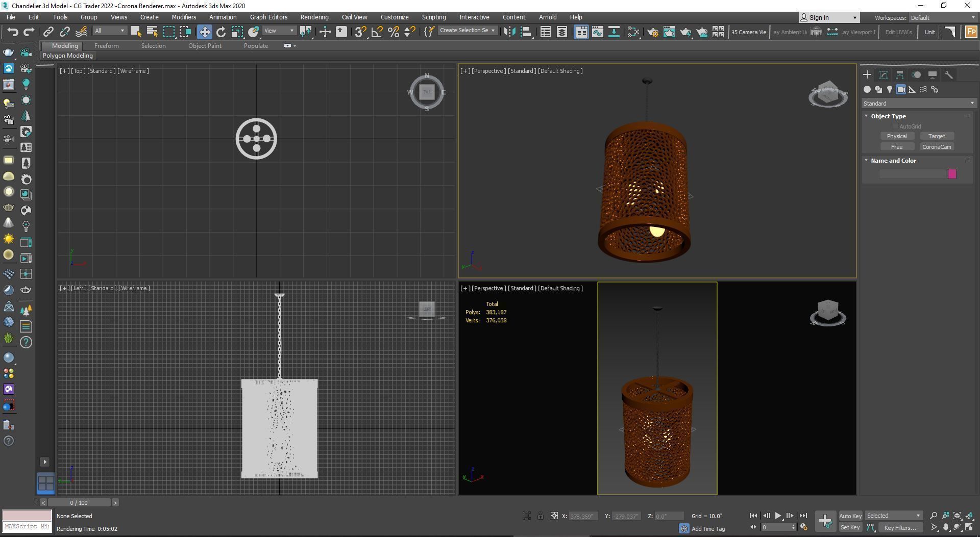
Task: Toggle the 3D Snaps button
Action: [360, 32]
